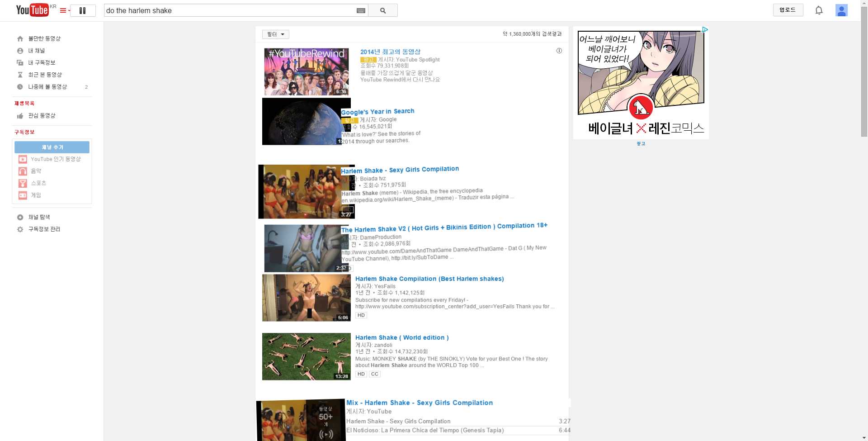This screenshot has height=441, width=868.
Task: Open the 필터 filter dropdown
Action: [x=276, y=34]
